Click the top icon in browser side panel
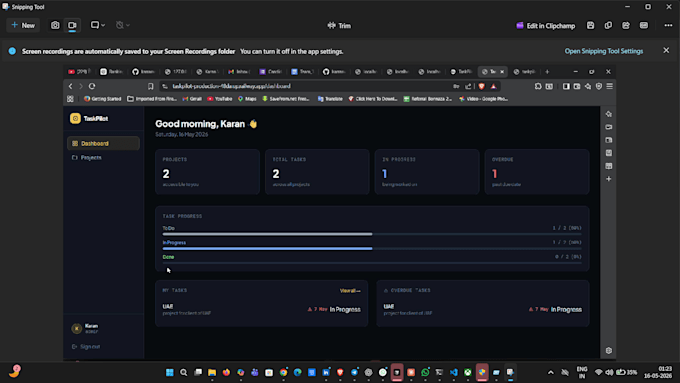Viewport: 680px width, 383px height. [608, 114]
